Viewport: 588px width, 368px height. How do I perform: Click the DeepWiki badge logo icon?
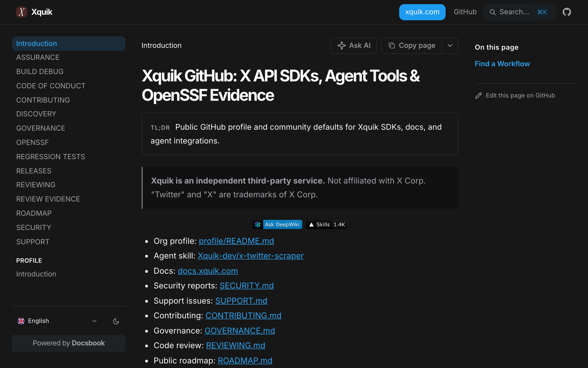[258, 224]
